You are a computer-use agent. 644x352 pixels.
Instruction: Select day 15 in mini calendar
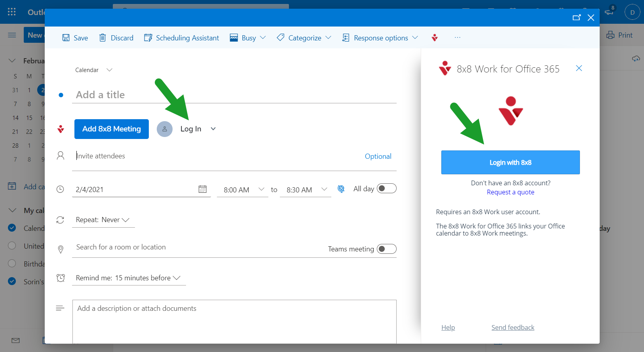coord(29,118)
